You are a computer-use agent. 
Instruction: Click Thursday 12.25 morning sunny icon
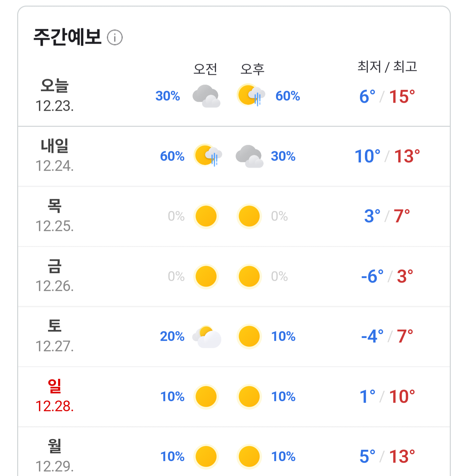[x=206, y=216]
